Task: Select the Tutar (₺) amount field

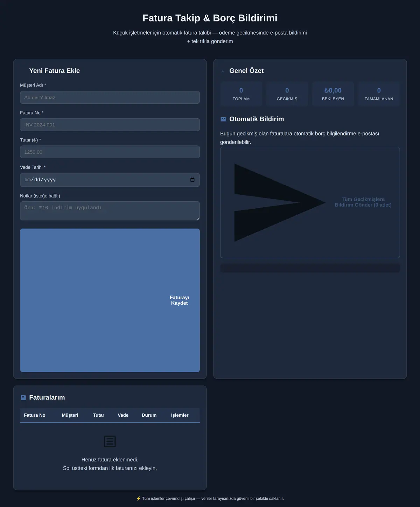Action: tap(110, 152)
